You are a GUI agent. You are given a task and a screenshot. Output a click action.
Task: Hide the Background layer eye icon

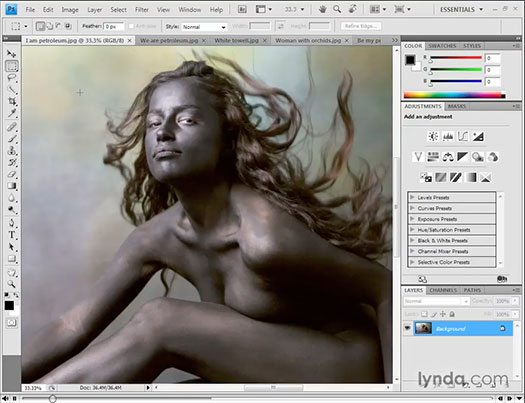407,328
